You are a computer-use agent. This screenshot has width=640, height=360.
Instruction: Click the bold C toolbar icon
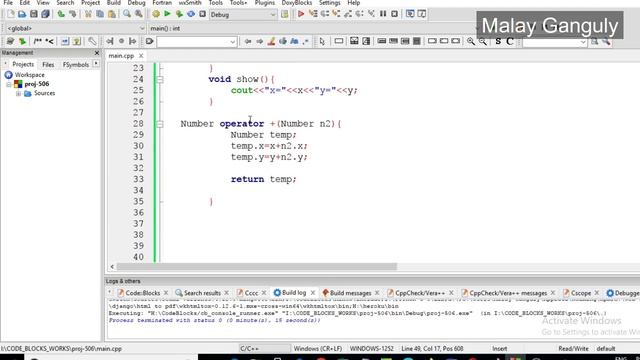pyautogui.click(x=510, y=41)
